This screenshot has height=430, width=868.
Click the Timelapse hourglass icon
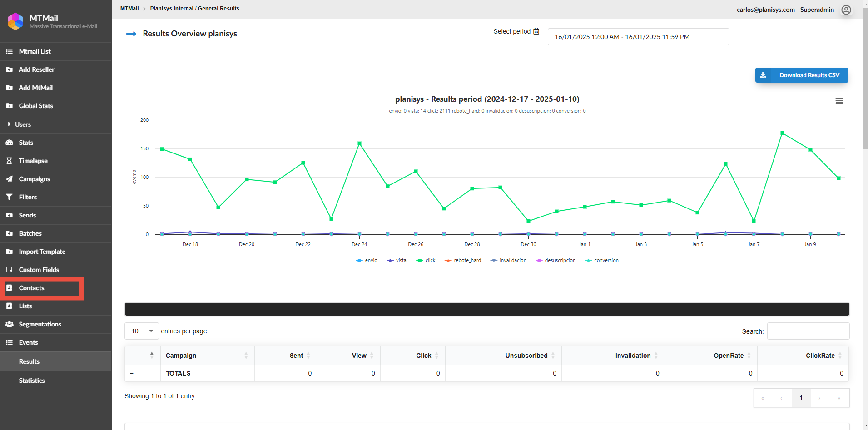9,161
